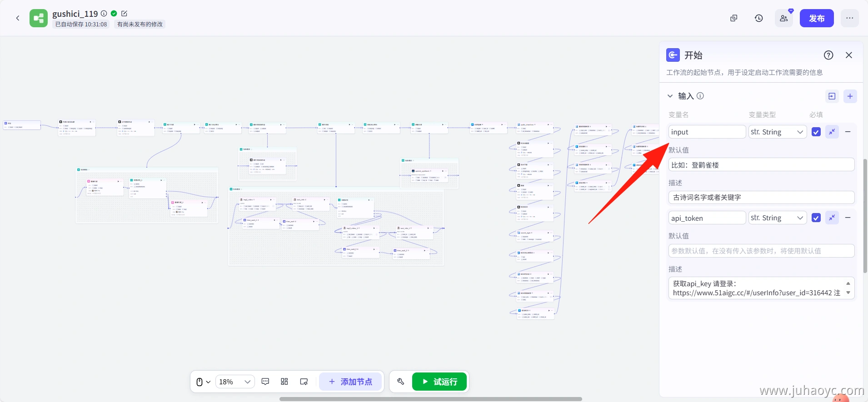This screenshot has width=868, height=402.
Task: Uncheck required for input variable
Action: tap(816, 132)
